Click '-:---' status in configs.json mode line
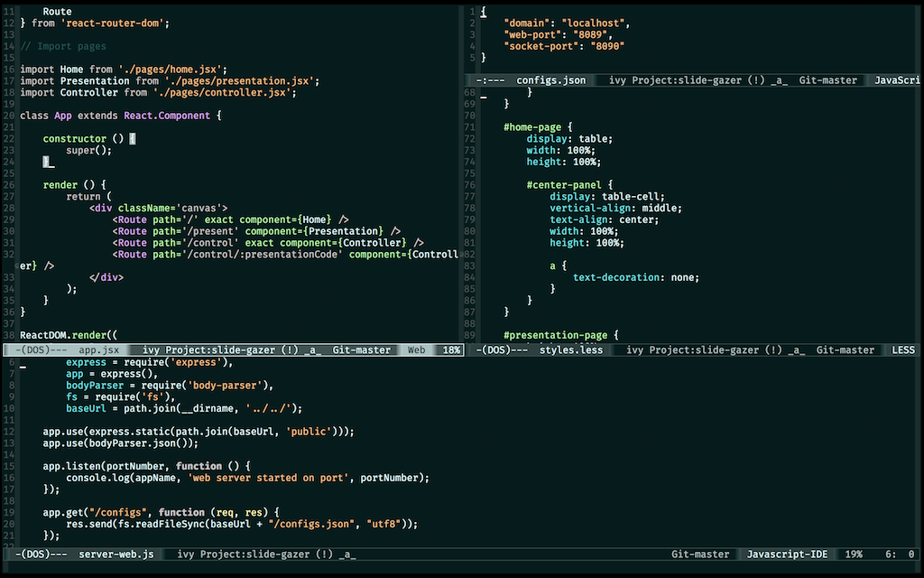The height and width of the screenshot is (578, 924). click(490, 80)
